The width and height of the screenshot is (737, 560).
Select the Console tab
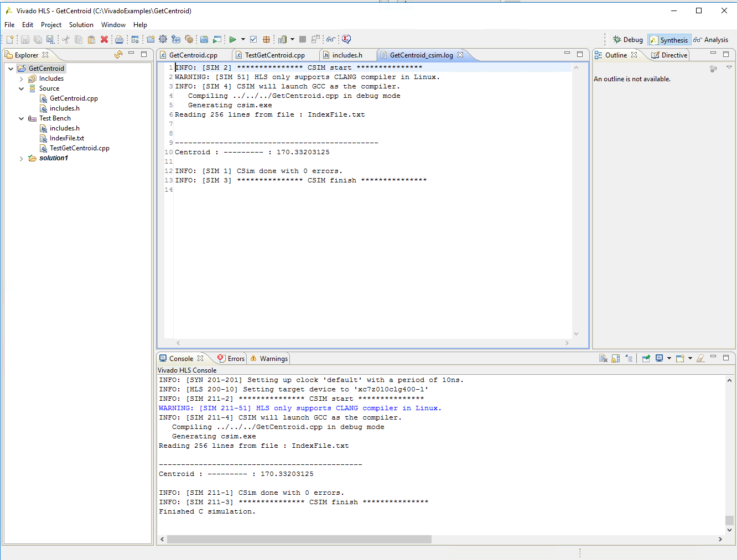(181, 359)
